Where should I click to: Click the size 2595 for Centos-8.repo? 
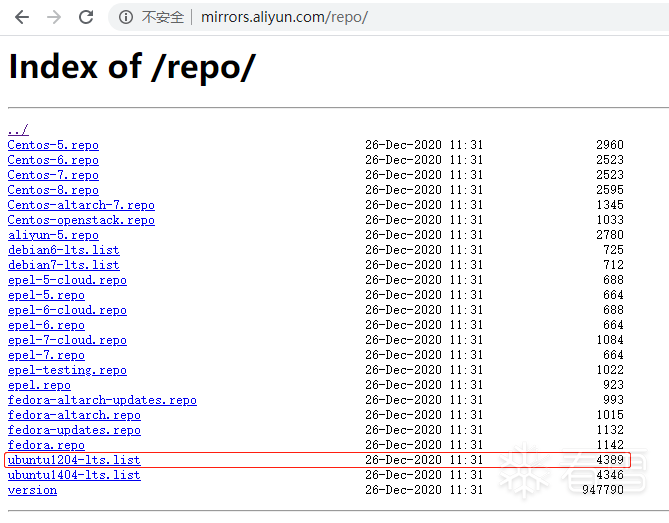[610, 190]
